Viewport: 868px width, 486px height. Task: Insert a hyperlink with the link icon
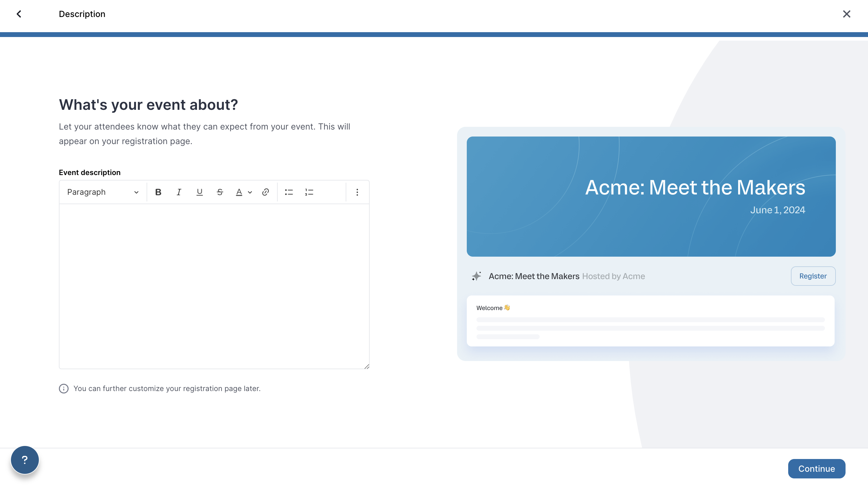tap(266, 192)
